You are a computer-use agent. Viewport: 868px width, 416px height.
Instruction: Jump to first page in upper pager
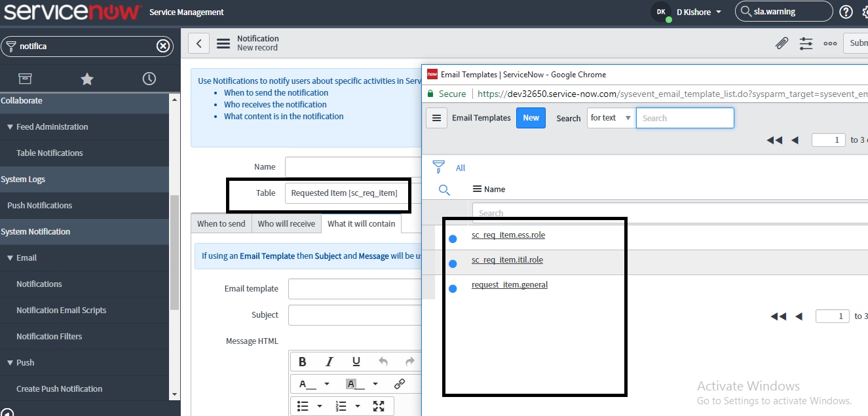click(x=774, y=140)
